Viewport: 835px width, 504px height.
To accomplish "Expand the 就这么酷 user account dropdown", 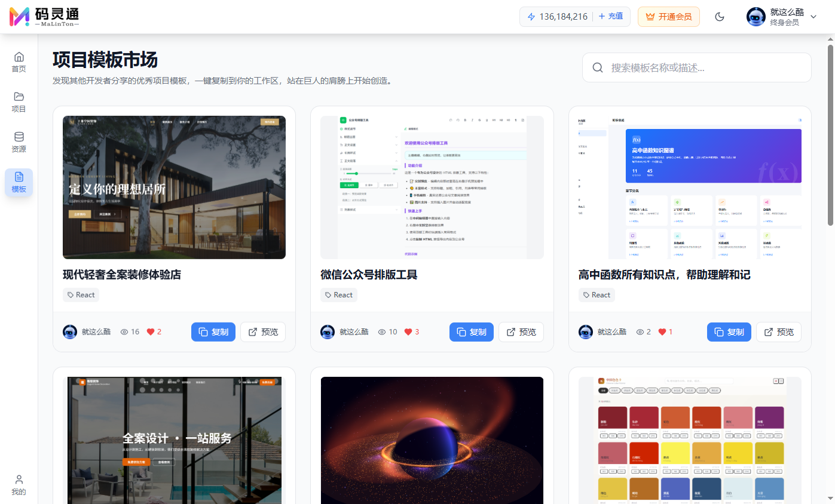I will tap(782, 17).
